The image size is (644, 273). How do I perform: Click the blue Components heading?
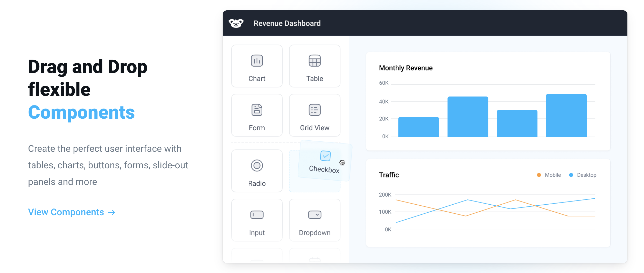81,112
